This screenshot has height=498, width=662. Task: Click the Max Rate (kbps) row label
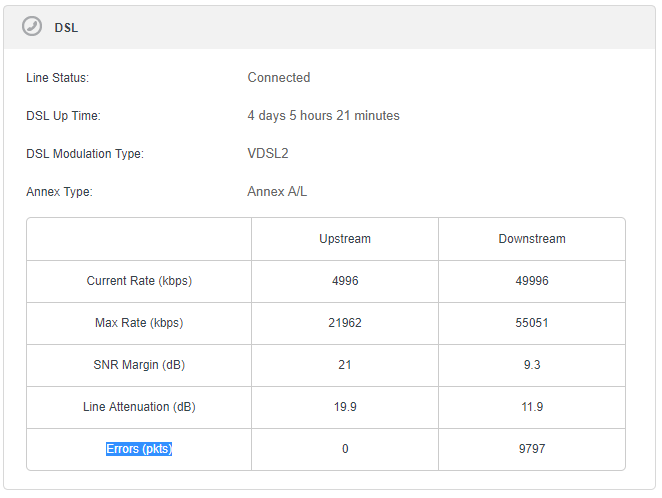(139, 323)
